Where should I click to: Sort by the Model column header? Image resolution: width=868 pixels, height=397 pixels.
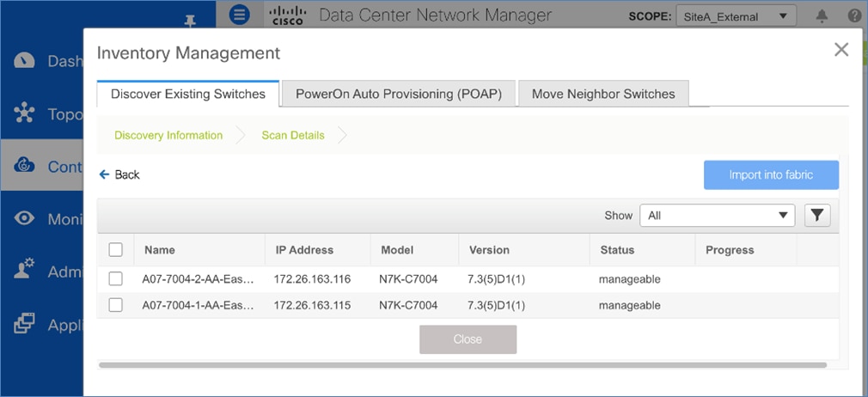point(397,250)
